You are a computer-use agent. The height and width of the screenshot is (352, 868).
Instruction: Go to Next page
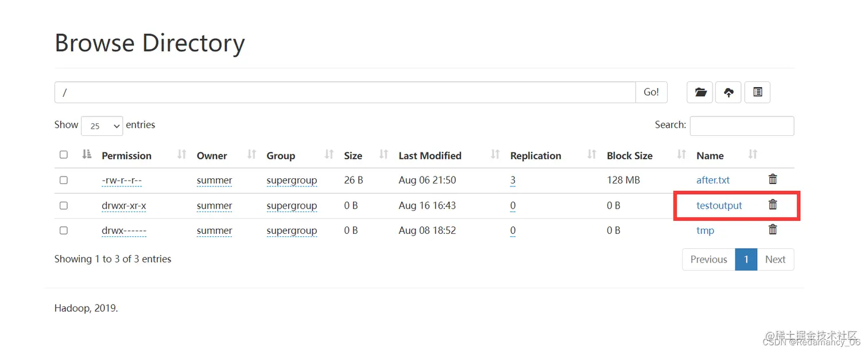(775, 259)
